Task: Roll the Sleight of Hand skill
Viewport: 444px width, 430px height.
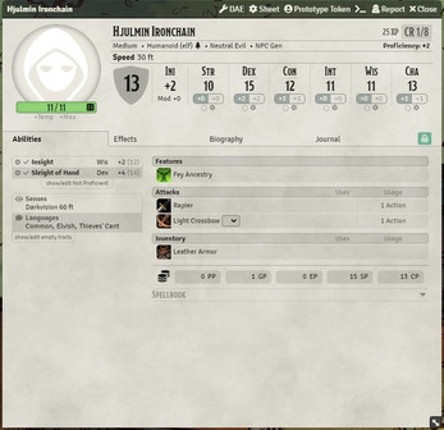Action: tap(55, 173)
